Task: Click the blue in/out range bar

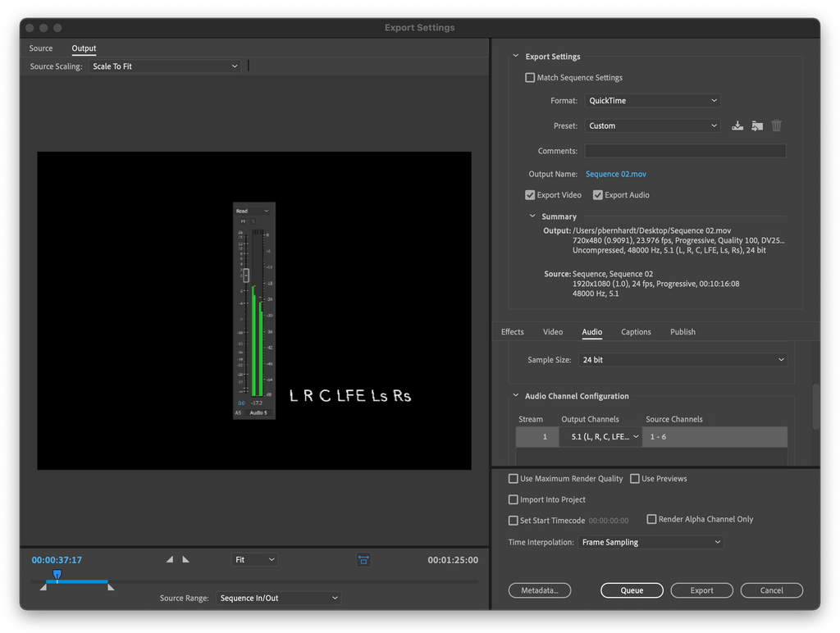Action: [77, 581]
